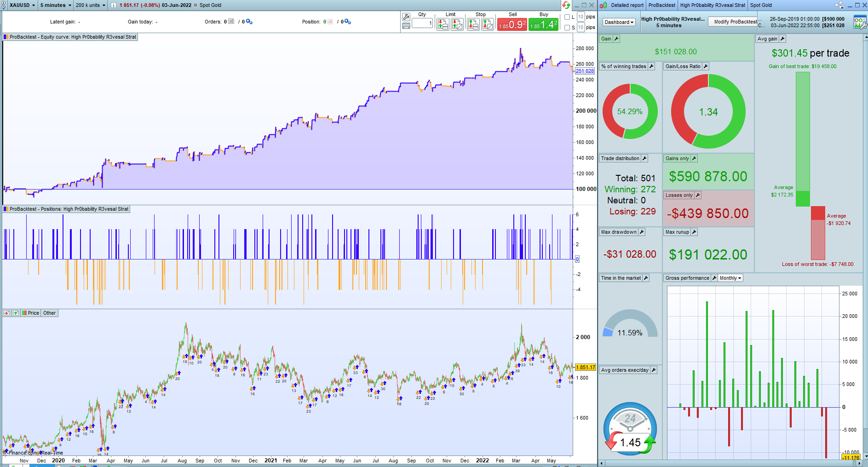Screen dimensions: 868x467
Task: Click the Trade distribution label button
Action: [620, 158]
